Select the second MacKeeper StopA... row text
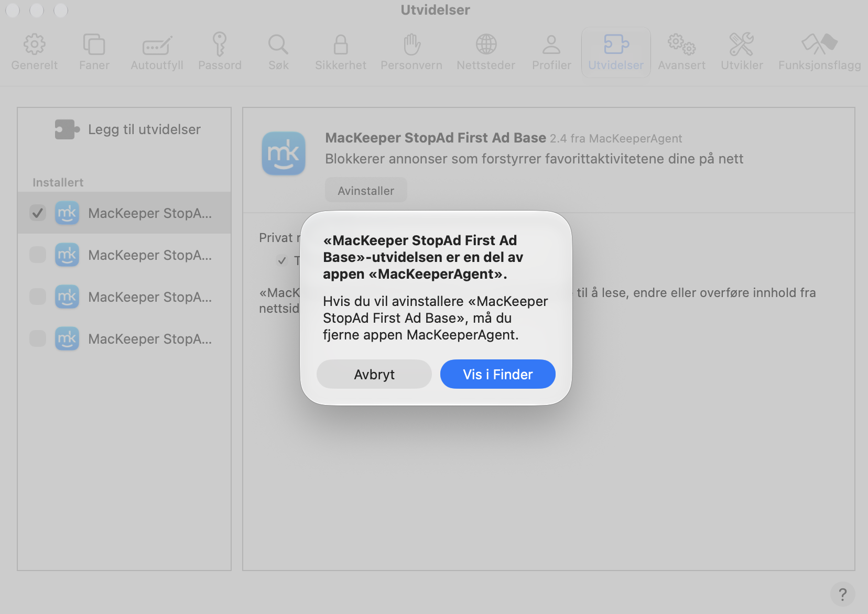The height and width of the screenshot is (614, 868). [x=150, y=255]
